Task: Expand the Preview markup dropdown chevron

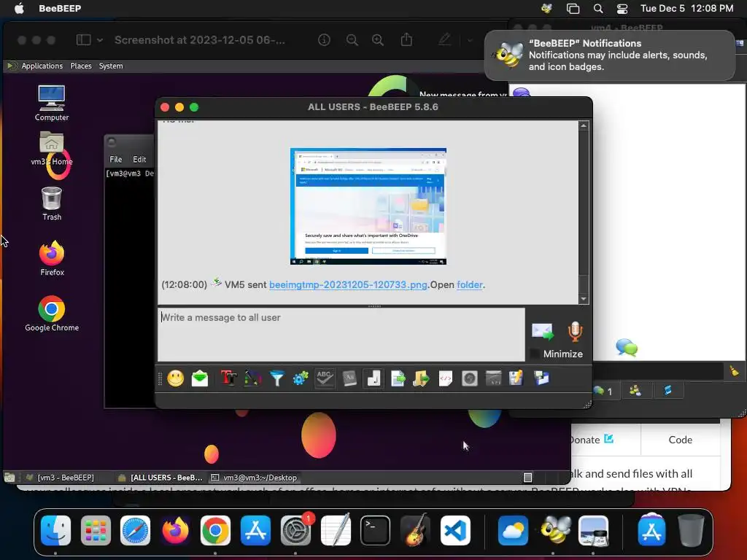Action: click(470, 40)
